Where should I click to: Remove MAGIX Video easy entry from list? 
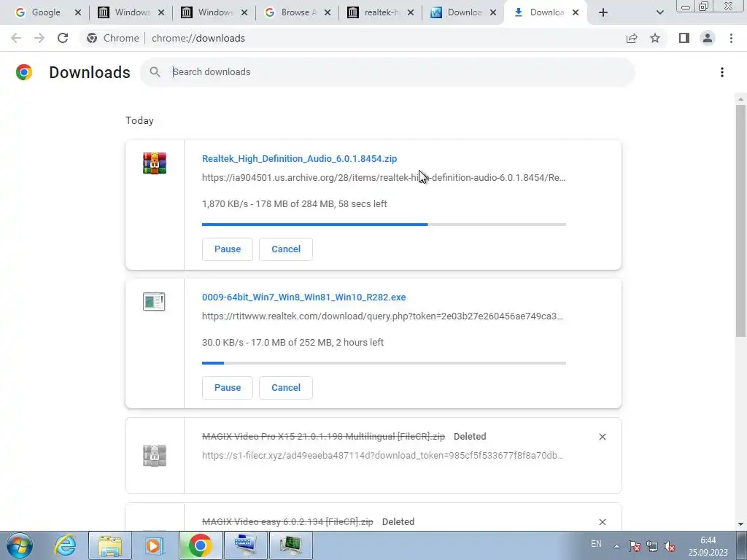point(602,522)
